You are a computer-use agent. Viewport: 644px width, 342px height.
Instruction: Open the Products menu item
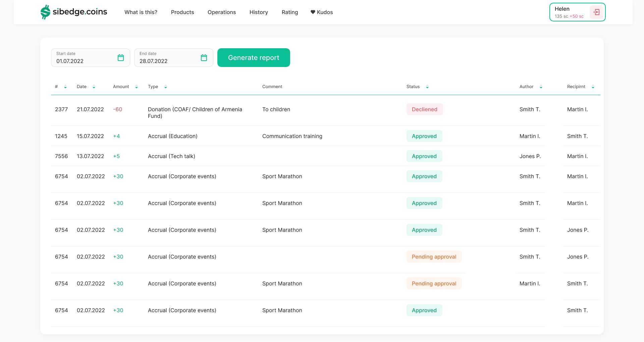[182, 12]
